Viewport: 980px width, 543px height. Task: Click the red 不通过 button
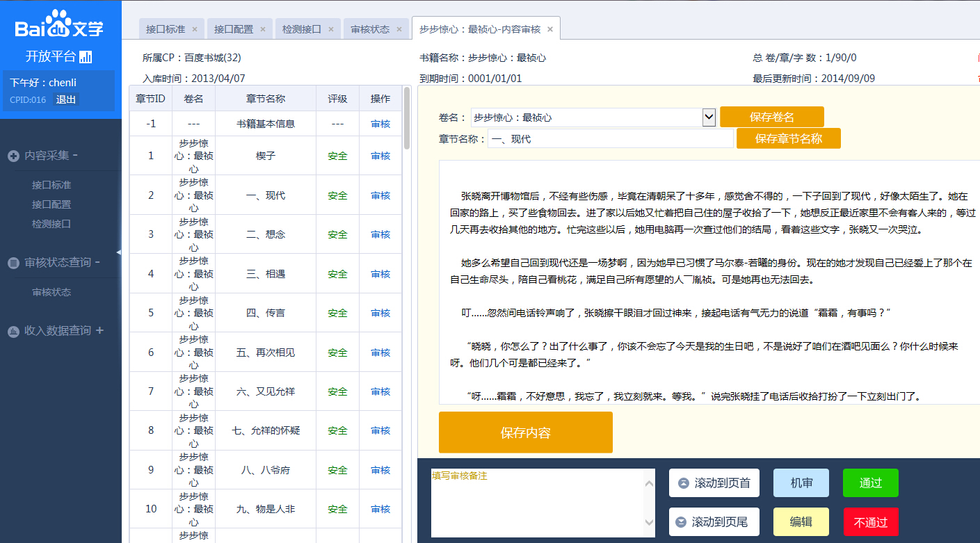click(871, 521)
